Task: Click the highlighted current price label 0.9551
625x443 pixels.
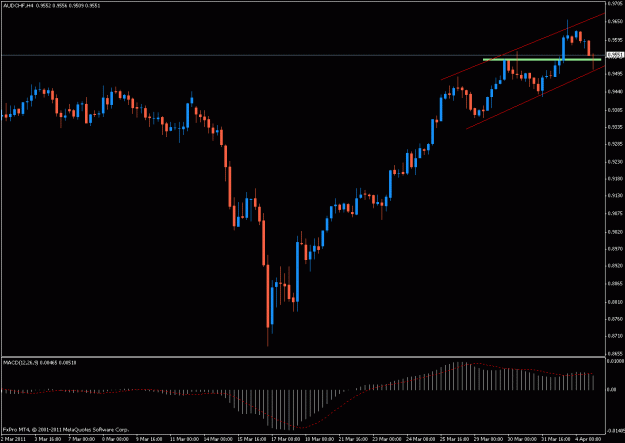Action: click(615, 55)
